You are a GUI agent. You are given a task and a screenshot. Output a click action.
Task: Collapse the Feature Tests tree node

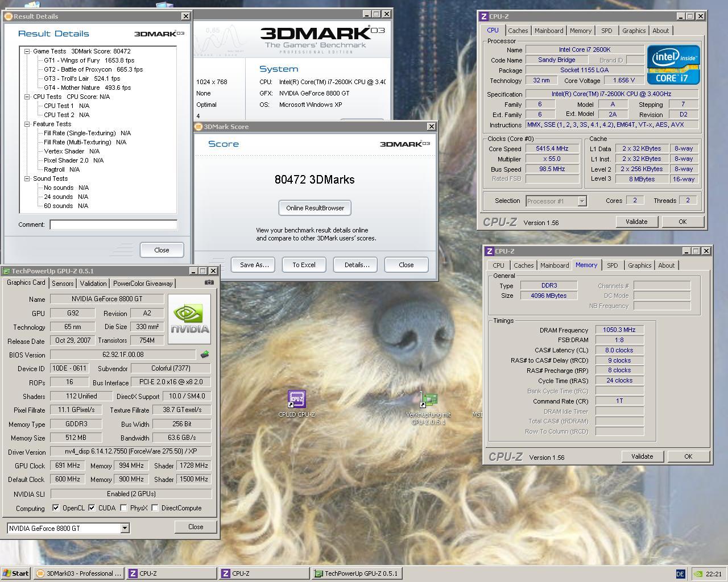[27, 124]
